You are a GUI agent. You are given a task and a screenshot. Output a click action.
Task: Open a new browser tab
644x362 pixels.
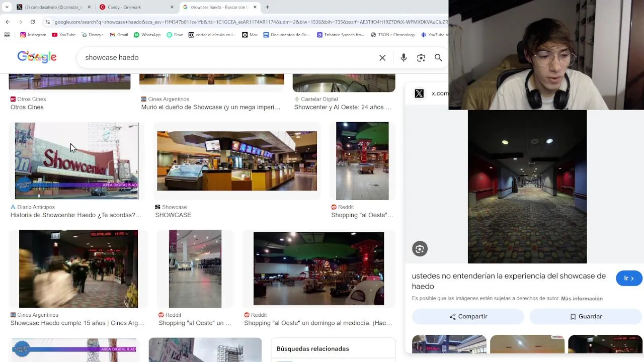coord(267,7)
